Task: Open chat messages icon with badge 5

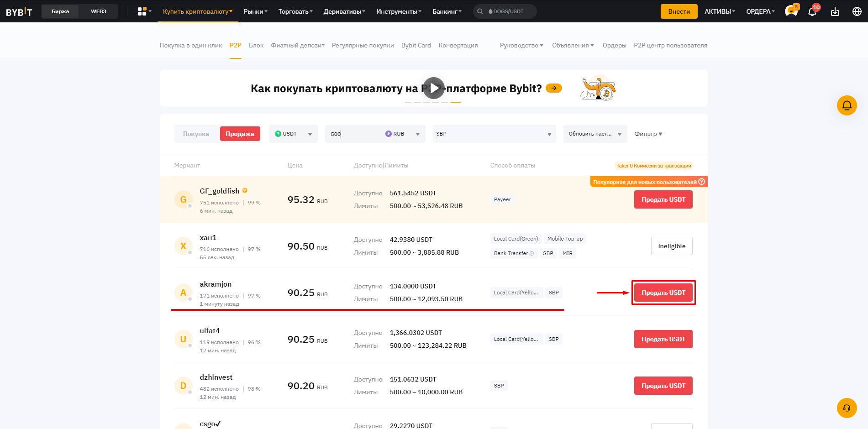Action: coord(791,11)
